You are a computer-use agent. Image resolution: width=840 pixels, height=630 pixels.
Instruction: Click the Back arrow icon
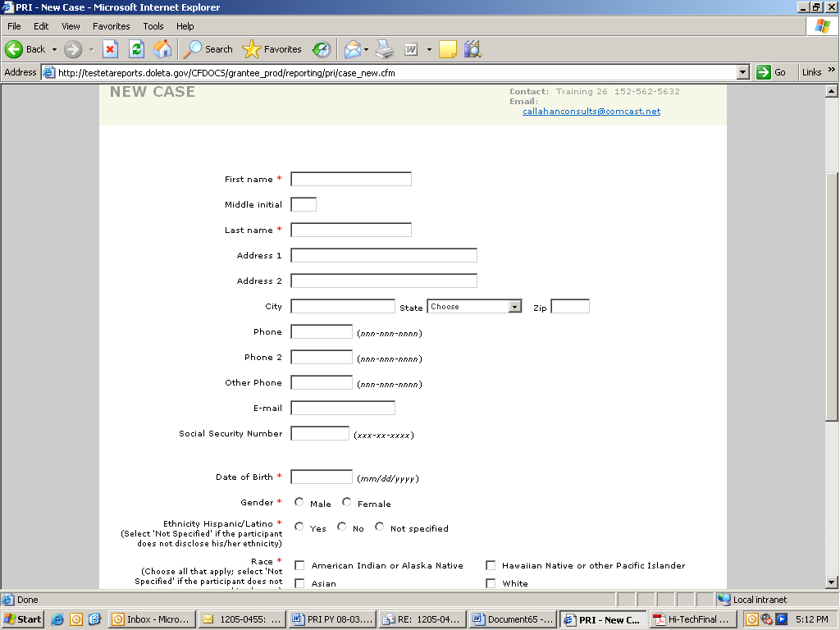[14, 49]
